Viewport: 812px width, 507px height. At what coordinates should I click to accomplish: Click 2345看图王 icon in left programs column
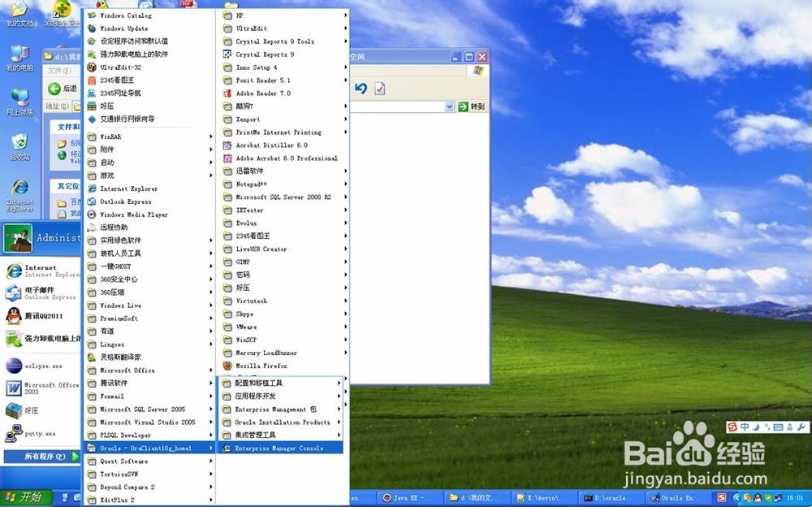click(x=92, y=80)
